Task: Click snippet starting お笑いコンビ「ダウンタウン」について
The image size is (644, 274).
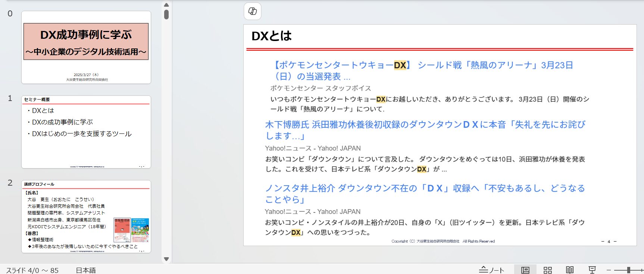Action: [425, 164]
